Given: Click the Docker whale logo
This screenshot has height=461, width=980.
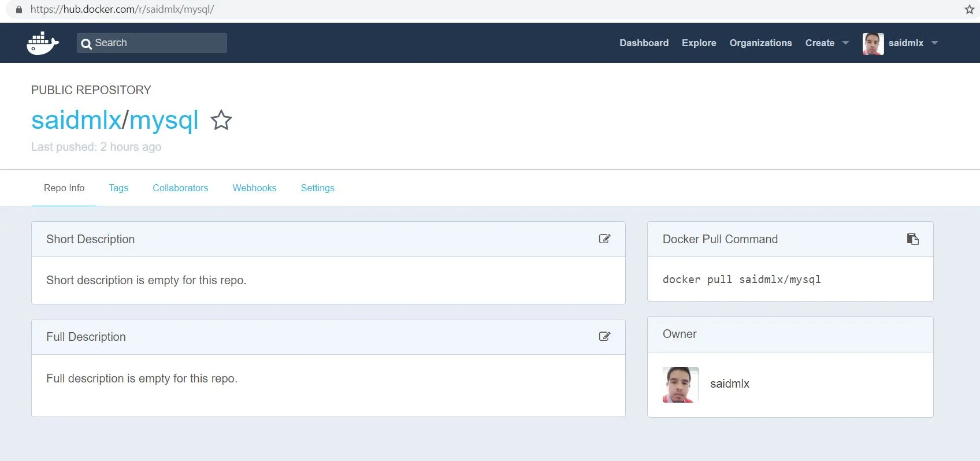Looking at the screenshot, I should (x=43, y=43).
